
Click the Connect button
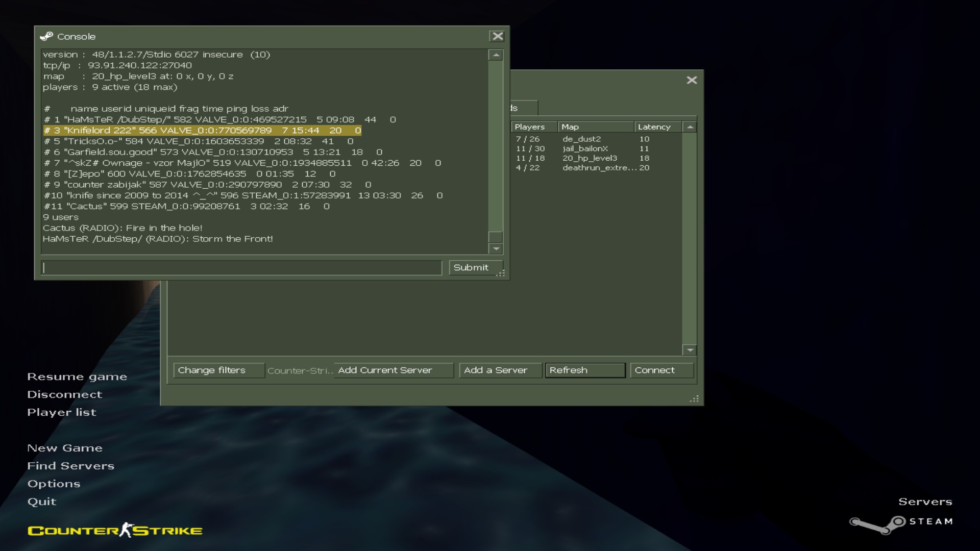point(662,370)
